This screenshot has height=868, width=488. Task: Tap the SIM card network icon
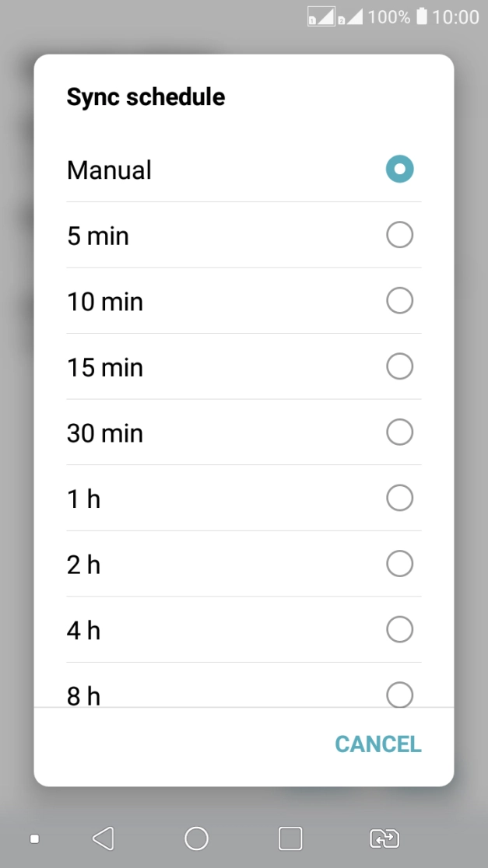321,16
